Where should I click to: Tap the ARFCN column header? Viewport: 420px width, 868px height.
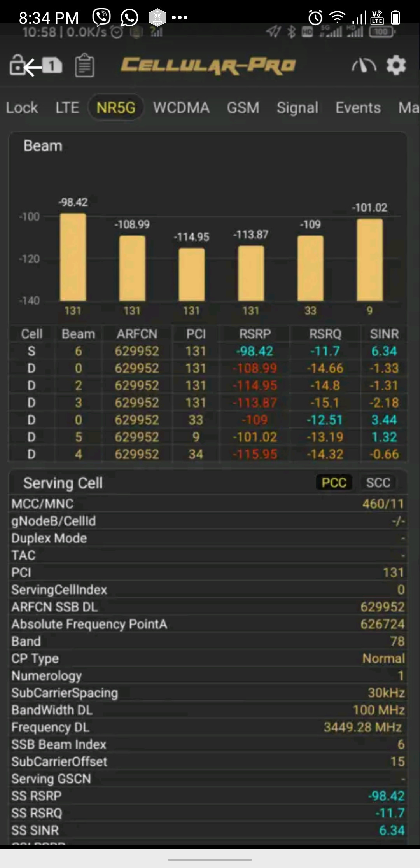click(x=137, y=334)
